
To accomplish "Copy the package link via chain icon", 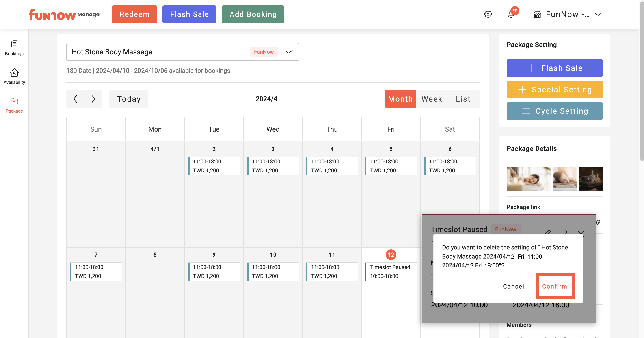I will click(x=598, y=222).
